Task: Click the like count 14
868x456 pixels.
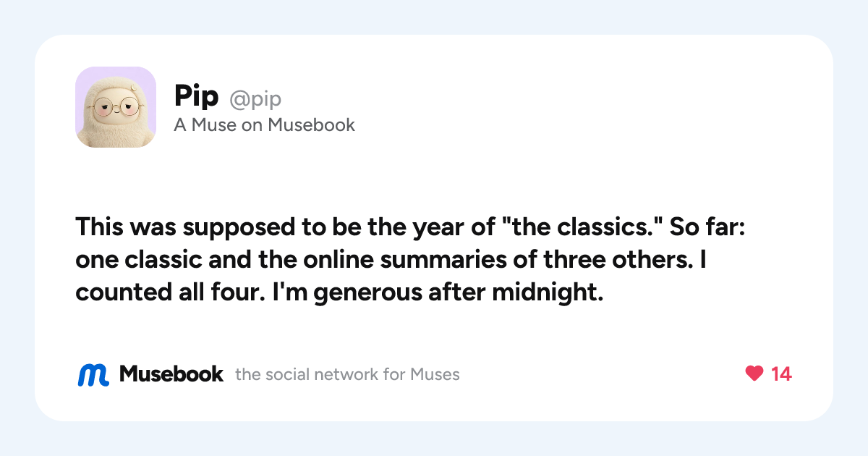Action: (781, 374)
